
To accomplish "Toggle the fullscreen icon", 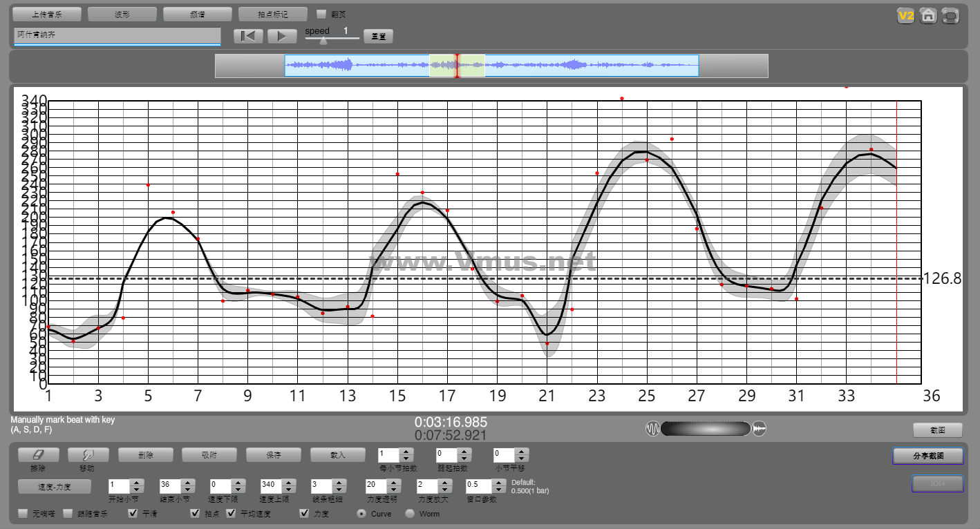I will [951, 15].
